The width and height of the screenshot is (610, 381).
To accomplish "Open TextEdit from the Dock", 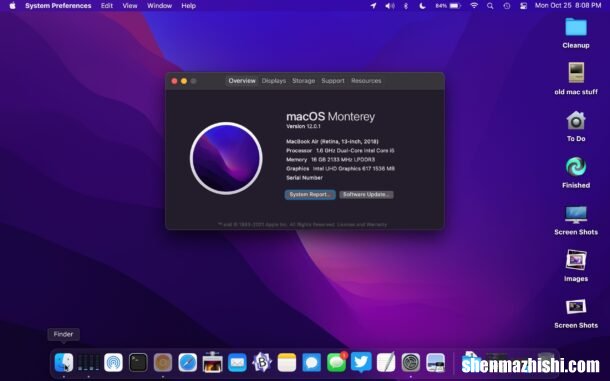I will (x=386, y=362).
